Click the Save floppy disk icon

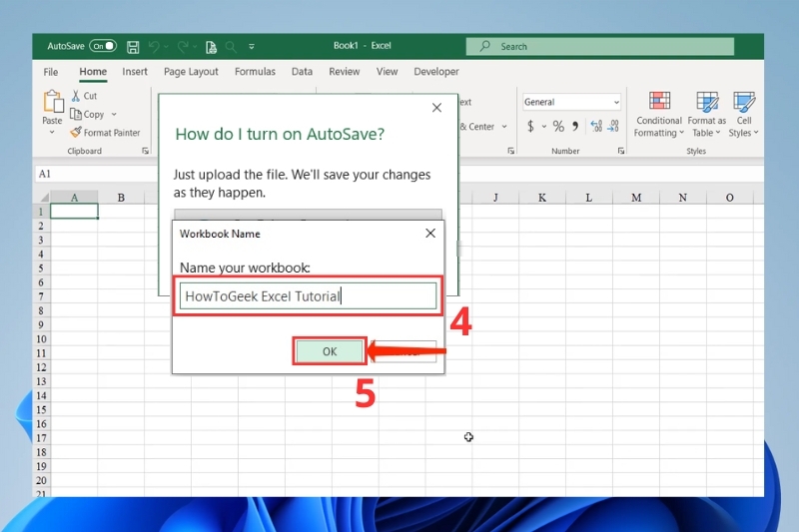[133, 47]
